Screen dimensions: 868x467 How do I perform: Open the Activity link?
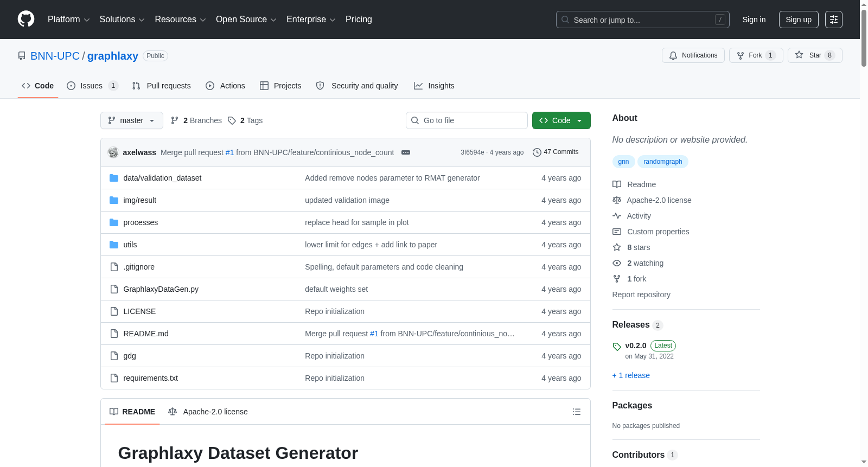(x=631, y=216)
